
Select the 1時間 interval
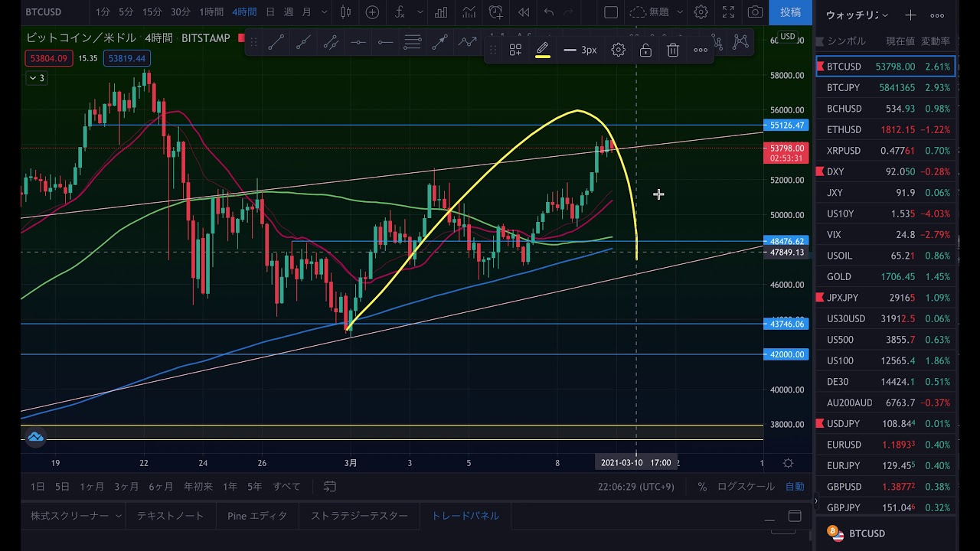tap(211, 12)
